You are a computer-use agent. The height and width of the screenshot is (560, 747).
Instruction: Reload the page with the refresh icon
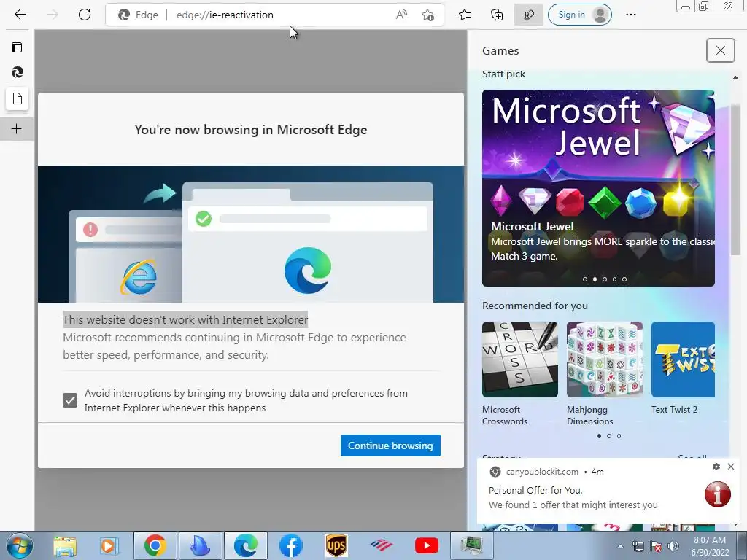[x=85, y=15]
